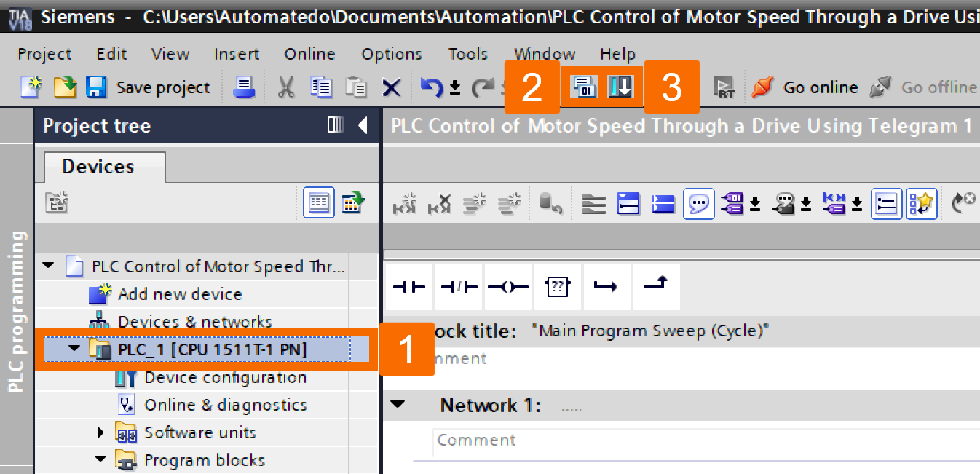This screenshot has height=474, width=980.
Task: Add an output coil to the network
Action: pos(507,286)
